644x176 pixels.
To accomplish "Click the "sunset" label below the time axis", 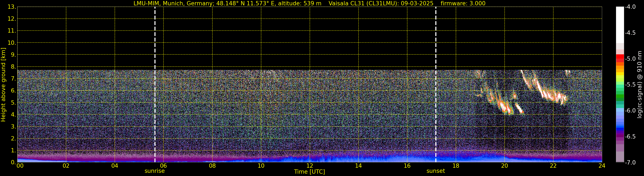I will (x=436, y=171).
